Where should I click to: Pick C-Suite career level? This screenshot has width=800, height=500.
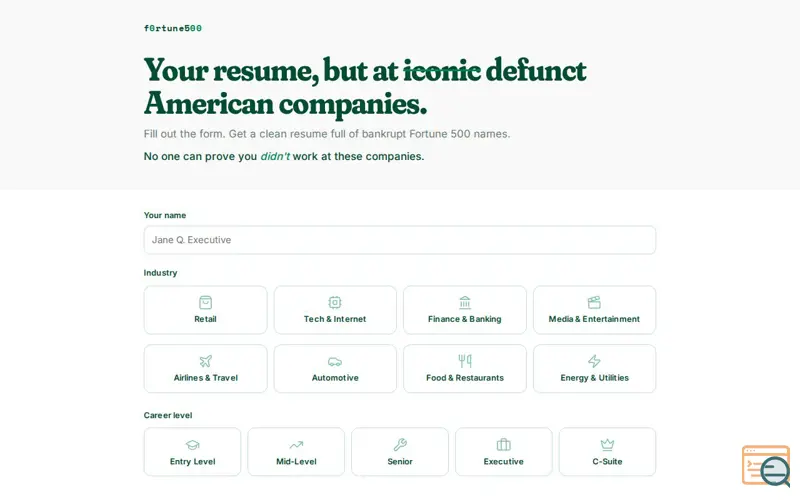[607, 452]
